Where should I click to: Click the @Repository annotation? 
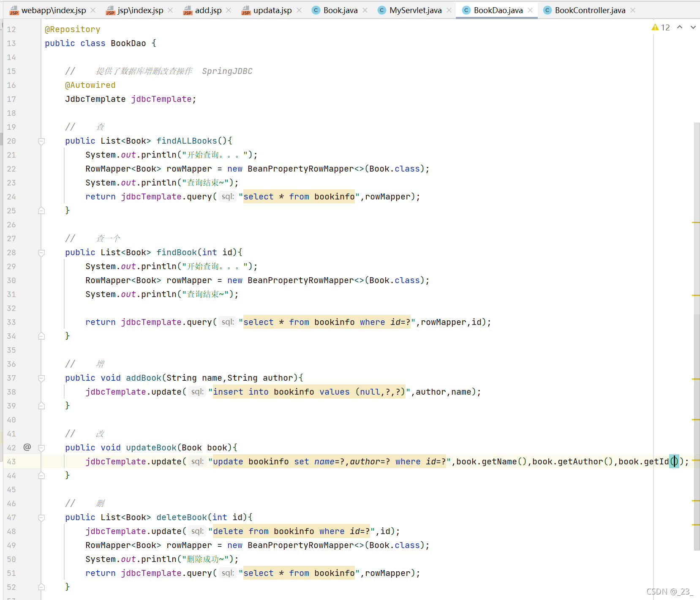73,29
